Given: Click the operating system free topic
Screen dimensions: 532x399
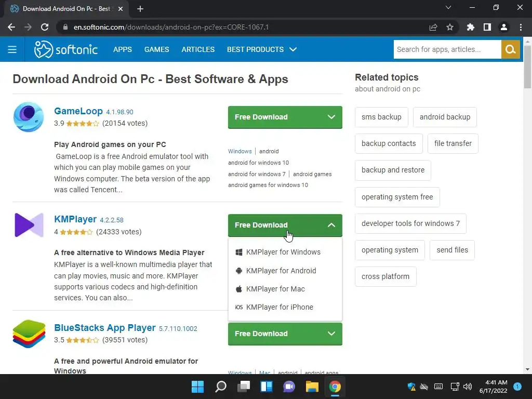Looking at the screenshot, I should point(397,197).
